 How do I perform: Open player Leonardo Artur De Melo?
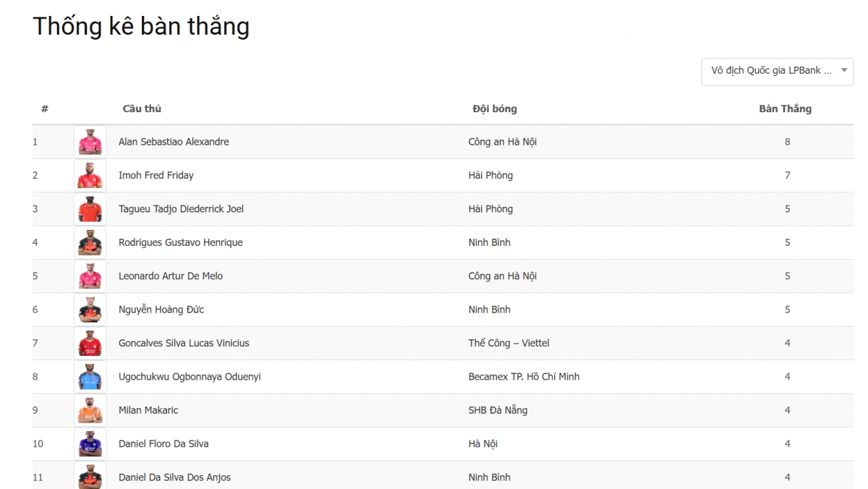click(171, 276)
